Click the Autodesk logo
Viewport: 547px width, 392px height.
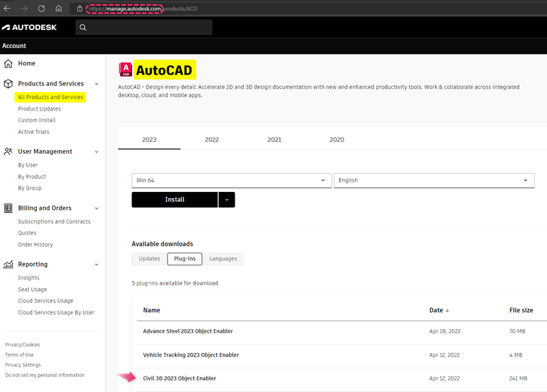[29, 27]
